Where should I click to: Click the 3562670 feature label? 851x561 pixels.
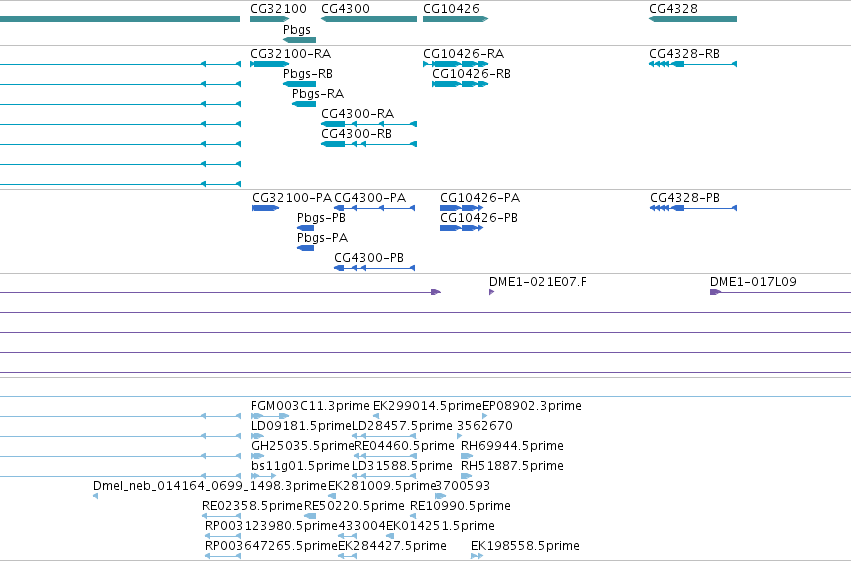tap(485, 426)
